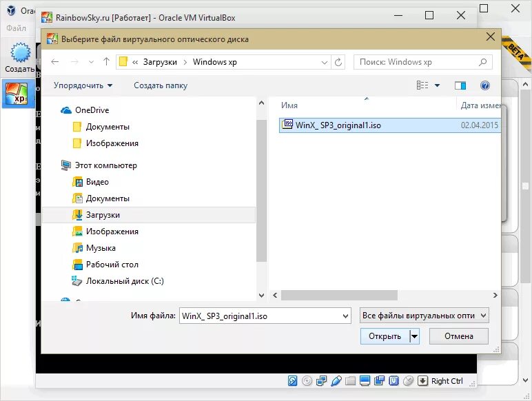Click the forward arrow navigation button
The height and width of the screenshot is (401, 532).
[74, 62]
